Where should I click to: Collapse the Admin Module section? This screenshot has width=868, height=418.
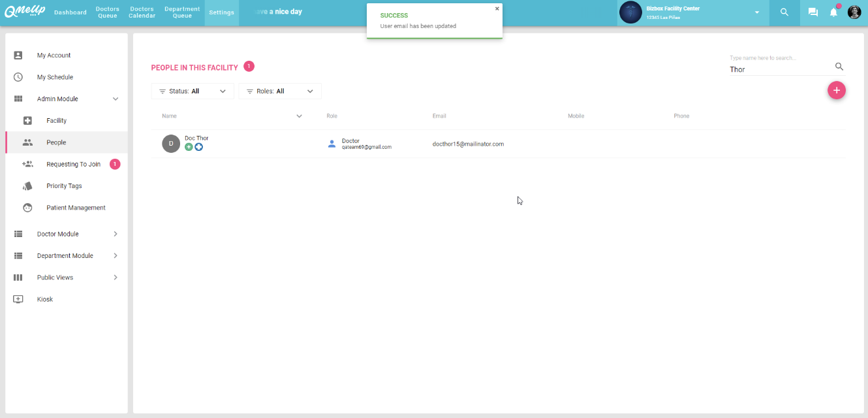[x=116, y=99]
